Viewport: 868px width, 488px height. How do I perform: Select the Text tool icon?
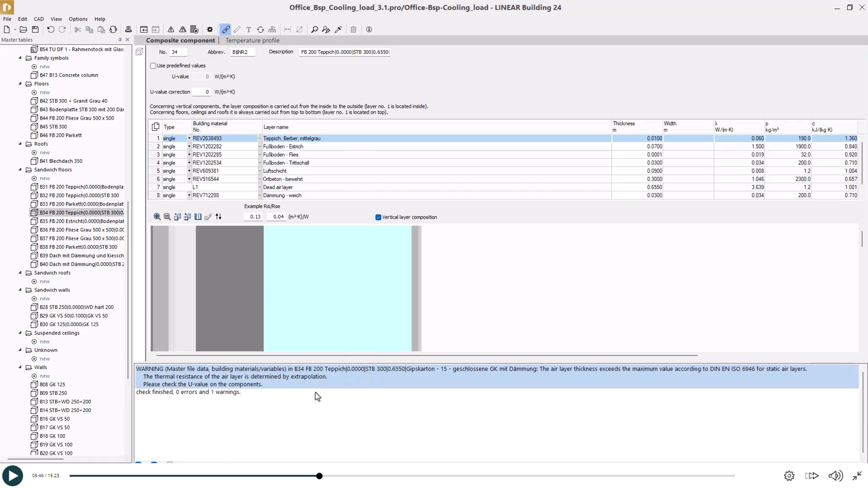click(x=249, y=30)
